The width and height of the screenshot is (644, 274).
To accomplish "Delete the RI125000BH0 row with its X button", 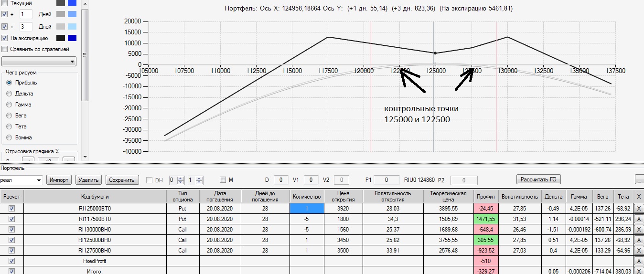I will coord(639,240).
